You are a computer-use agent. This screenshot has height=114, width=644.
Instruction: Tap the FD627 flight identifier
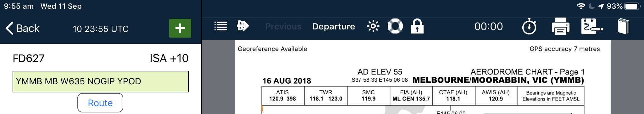point(29,58)
